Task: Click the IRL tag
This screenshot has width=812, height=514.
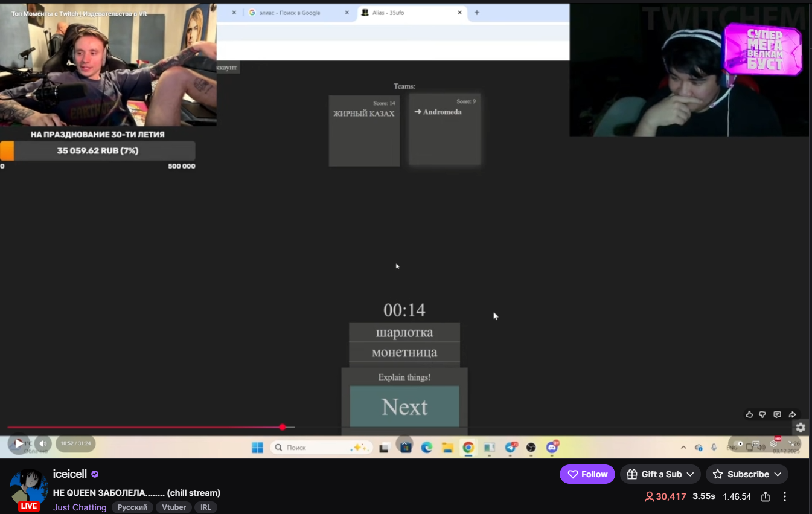Action: click(x=206, y=507)
